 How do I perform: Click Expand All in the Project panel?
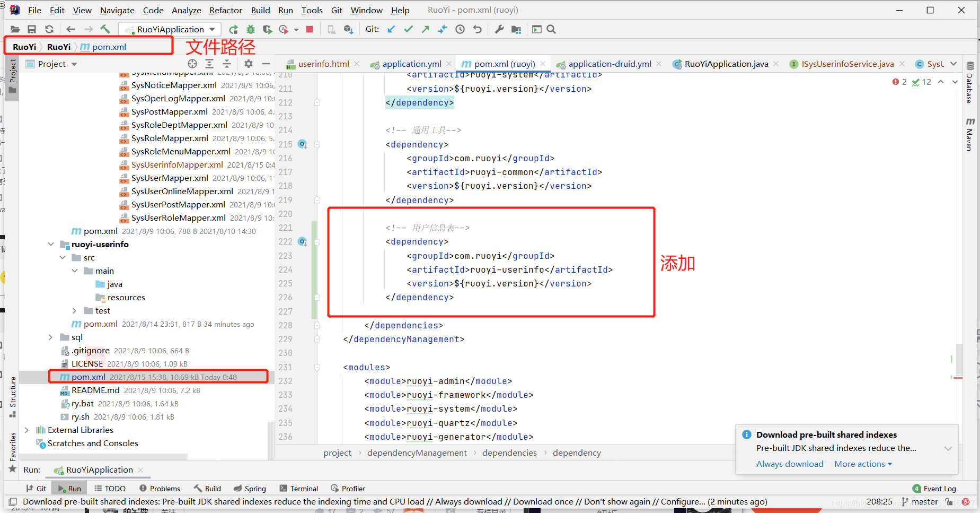pos(209,64)
